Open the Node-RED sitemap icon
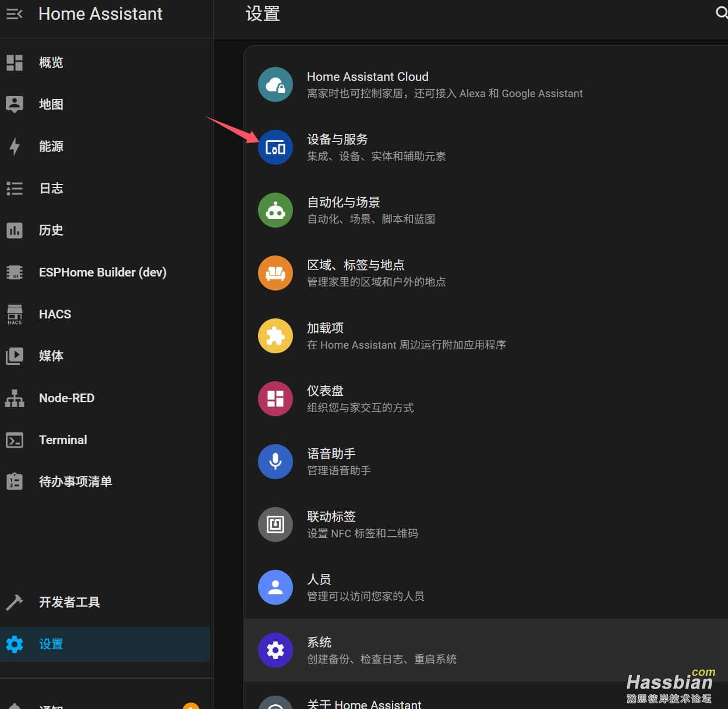 [15, 398]
